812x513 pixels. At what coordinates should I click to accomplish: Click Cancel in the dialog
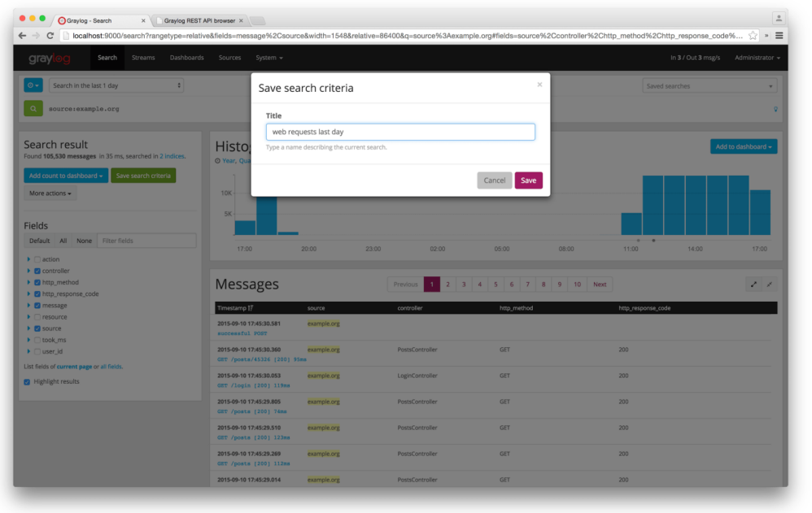[x=495, y=180]
